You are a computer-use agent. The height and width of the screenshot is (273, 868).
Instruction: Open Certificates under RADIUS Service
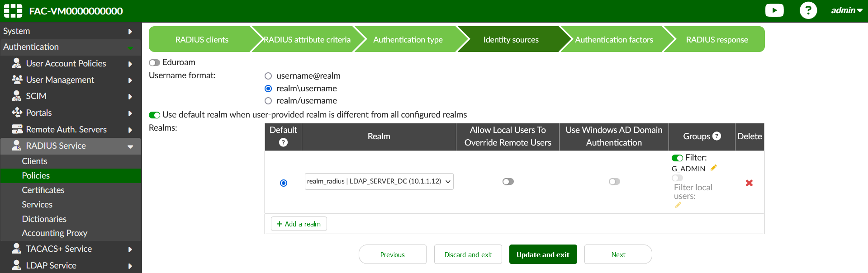tap(43, 190)
